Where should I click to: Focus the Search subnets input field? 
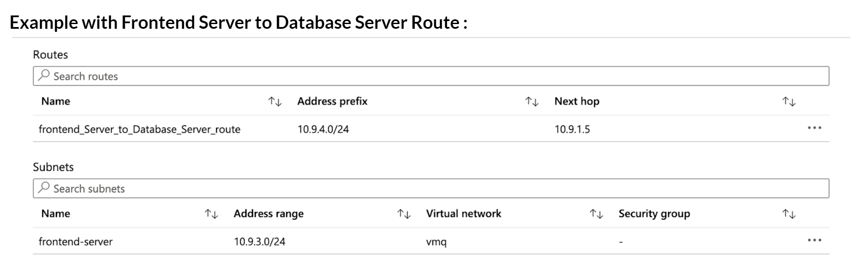click(430, 189)
